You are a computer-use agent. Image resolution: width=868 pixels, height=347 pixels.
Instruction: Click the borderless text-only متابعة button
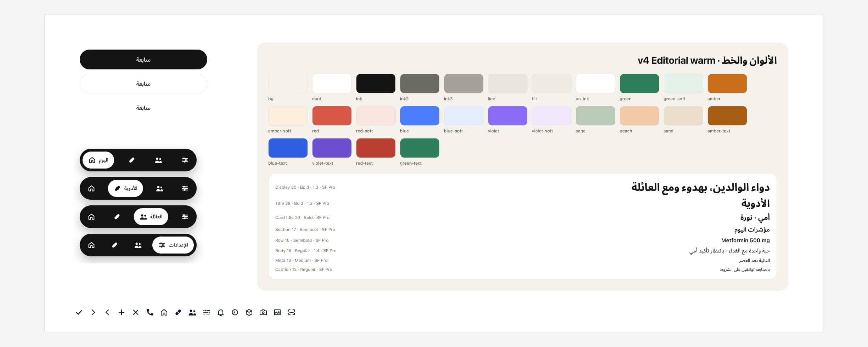point(143,108)
